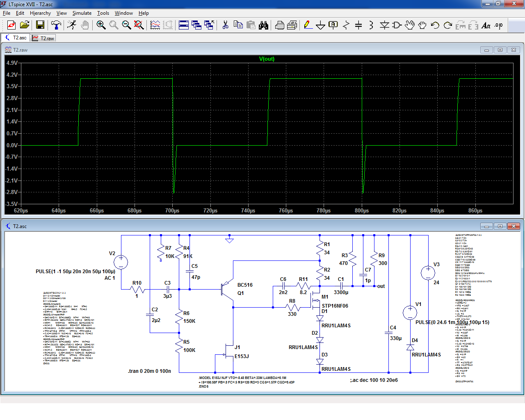This screenshot has width=525, height=420.
Task: Click the Redo arrow icon
Action: (447, 25)
